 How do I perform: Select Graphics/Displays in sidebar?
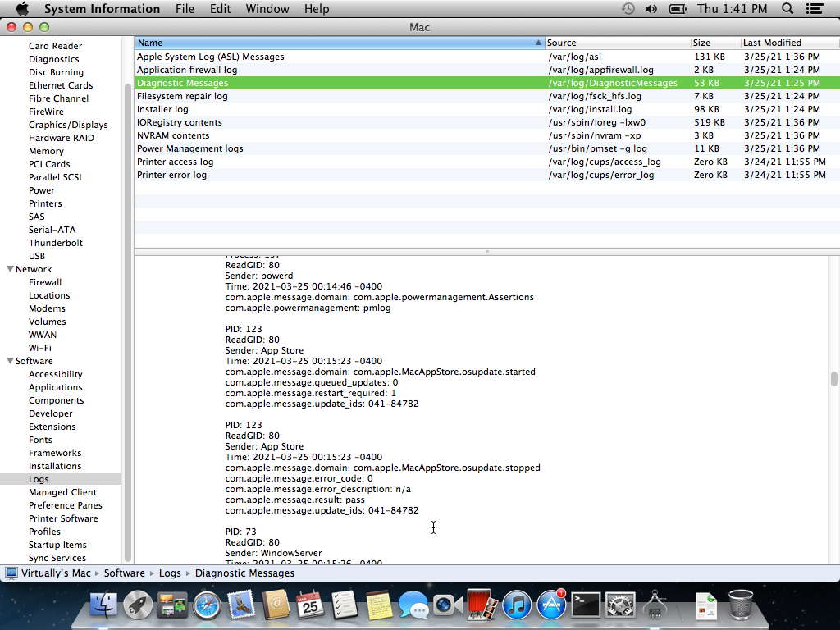[68, 125]
